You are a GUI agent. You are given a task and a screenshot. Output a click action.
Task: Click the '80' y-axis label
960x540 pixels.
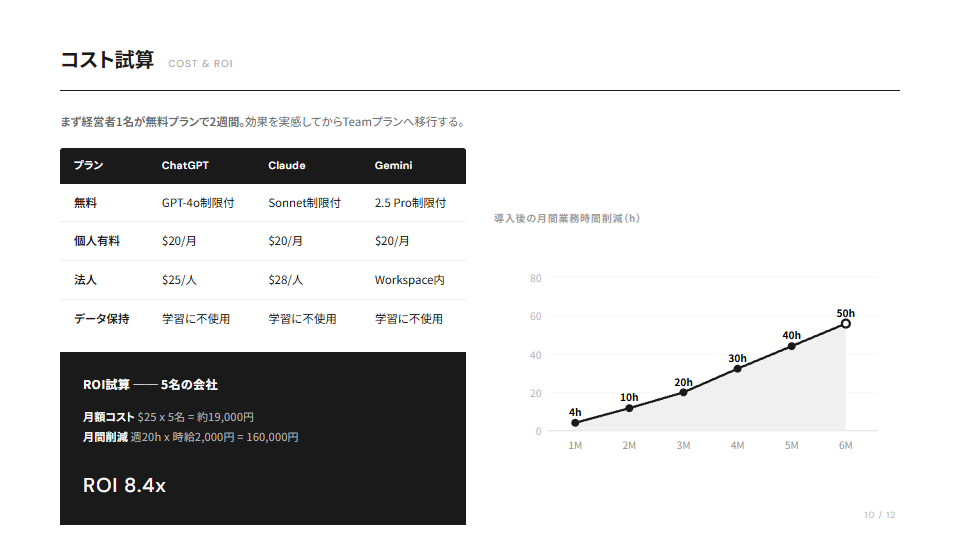536,279
